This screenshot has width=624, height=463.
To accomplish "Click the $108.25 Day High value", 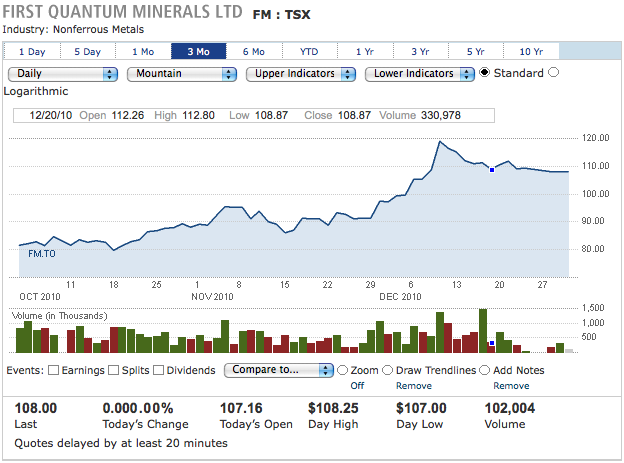I will pos(333,408).
